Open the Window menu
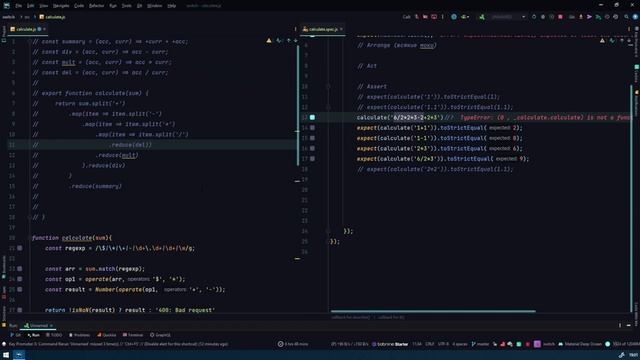This screenshot has width=640, height=360. (x=154, y=6)
